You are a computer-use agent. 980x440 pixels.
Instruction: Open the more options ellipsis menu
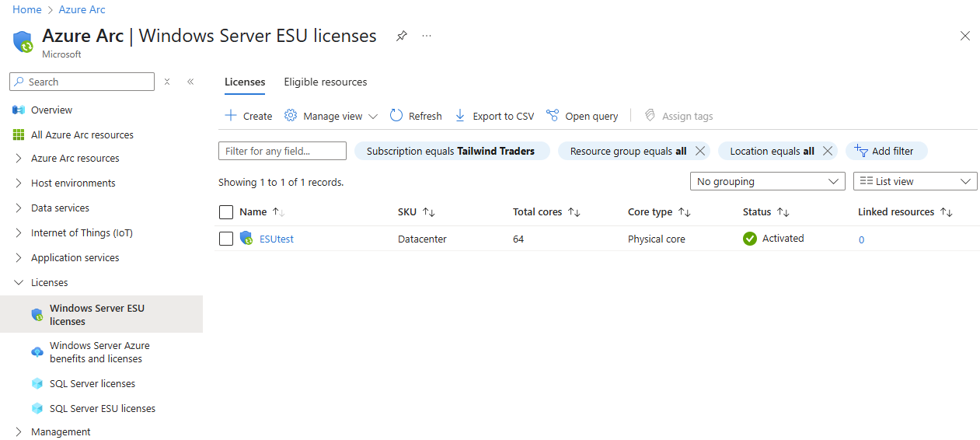click(x=427, y=36)
